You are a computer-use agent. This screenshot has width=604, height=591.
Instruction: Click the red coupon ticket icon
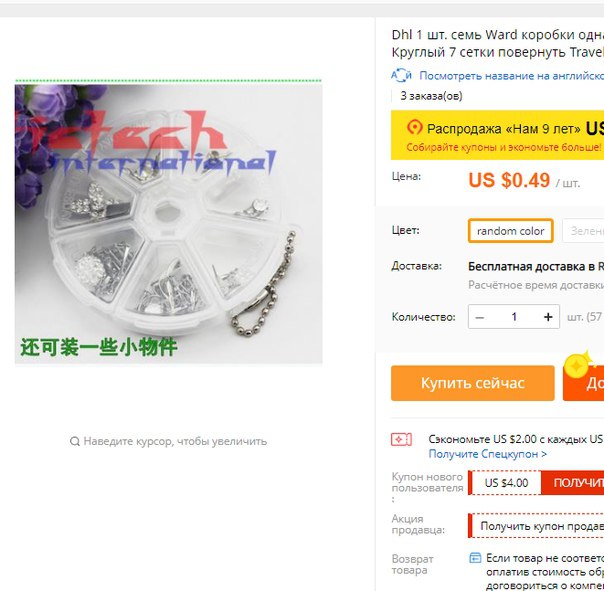coord(401,439)
